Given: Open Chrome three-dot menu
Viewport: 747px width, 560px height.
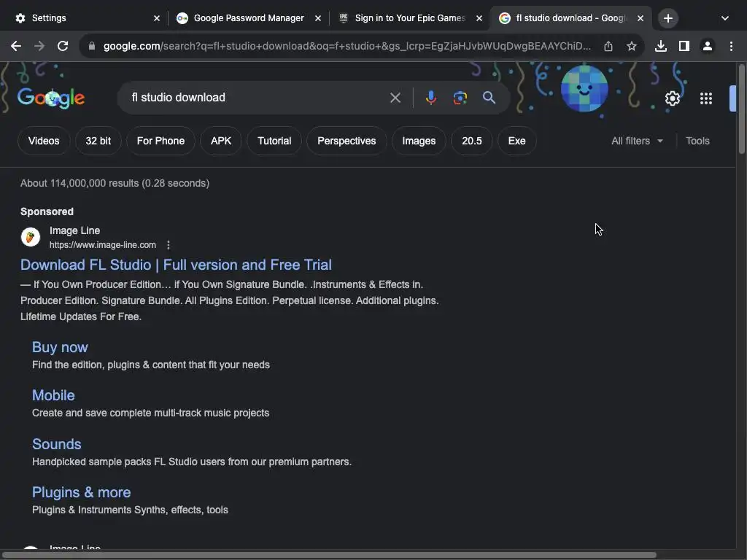Looking at the screenshot, I should tap(731, 46).
